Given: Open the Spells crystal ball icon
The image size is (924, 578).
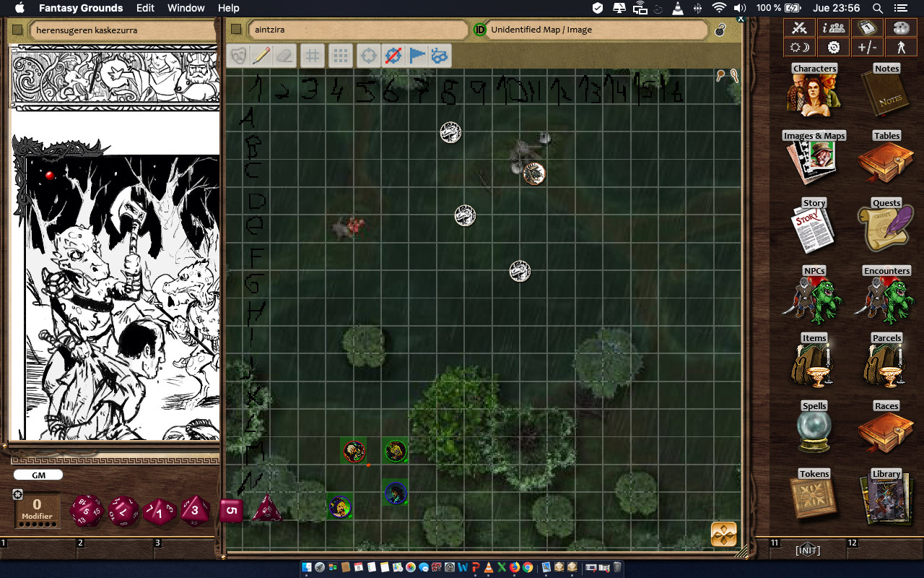Looking at the screenshot, I should 814,428.
